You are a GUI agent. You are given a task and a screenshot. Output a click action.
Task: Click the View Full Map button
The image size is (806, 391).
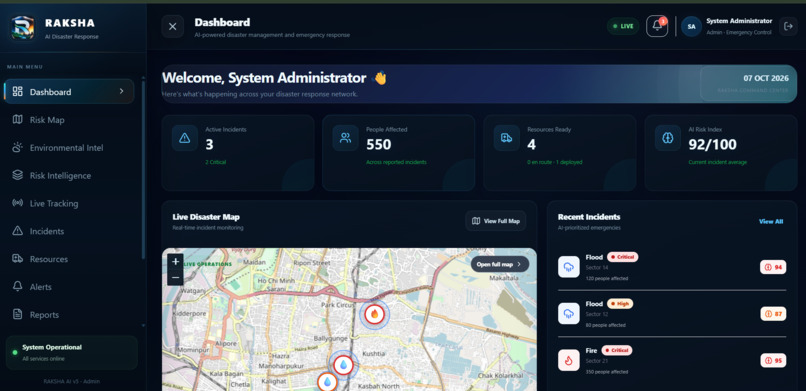(x=496, y=221)
